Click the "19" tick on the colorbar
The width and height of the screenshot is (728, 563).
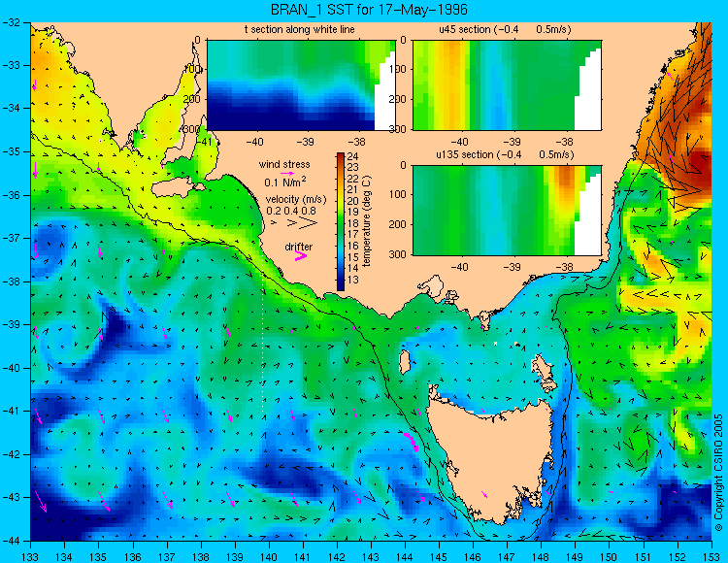pyautogui.click(x=353, y=213)
